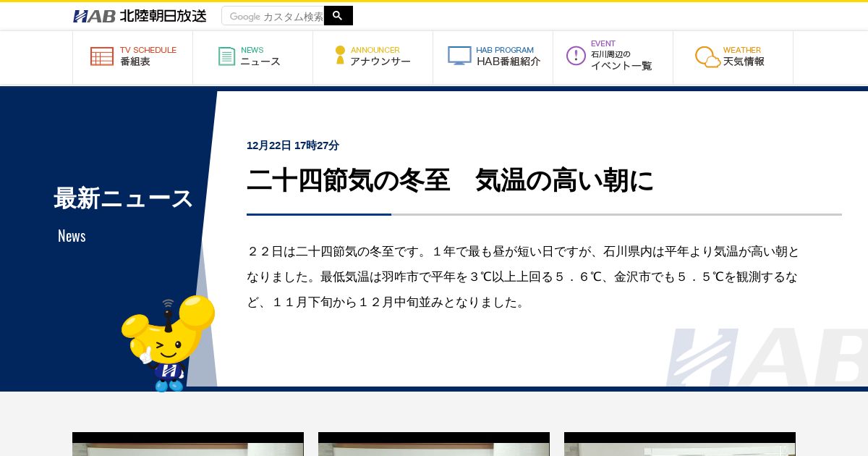Click the HAB 北陸朝日放送 logo
Image resolution: width=868 pixels, height=456 pixels.
coord(140,16)
